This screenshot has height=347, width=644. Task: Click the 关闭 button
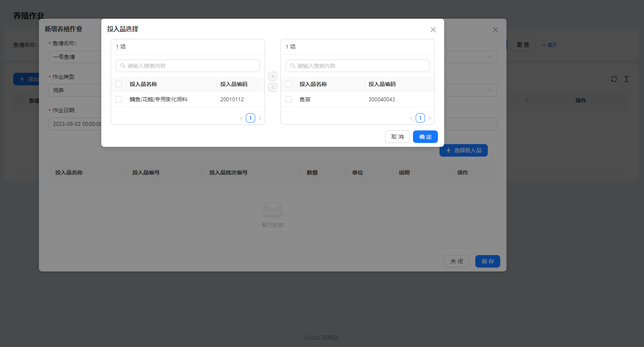point(457,261)
